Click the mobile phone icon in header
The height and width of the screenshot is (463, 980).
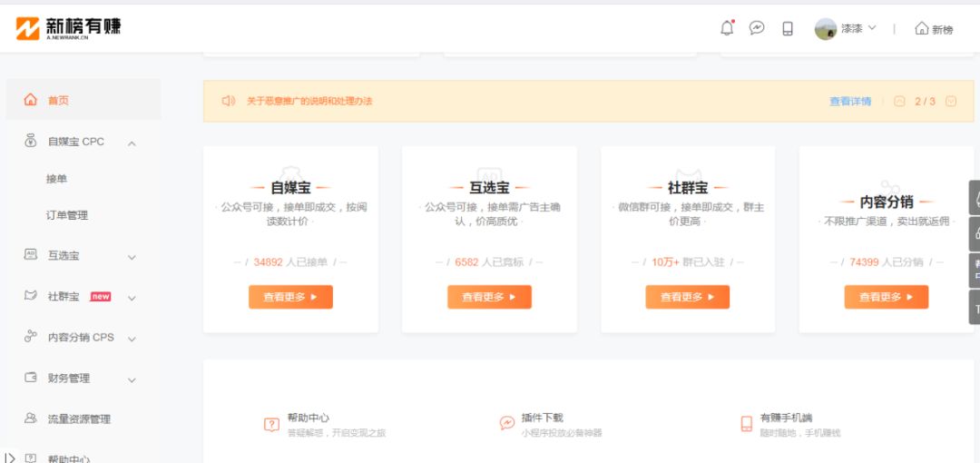click(788, 28)
